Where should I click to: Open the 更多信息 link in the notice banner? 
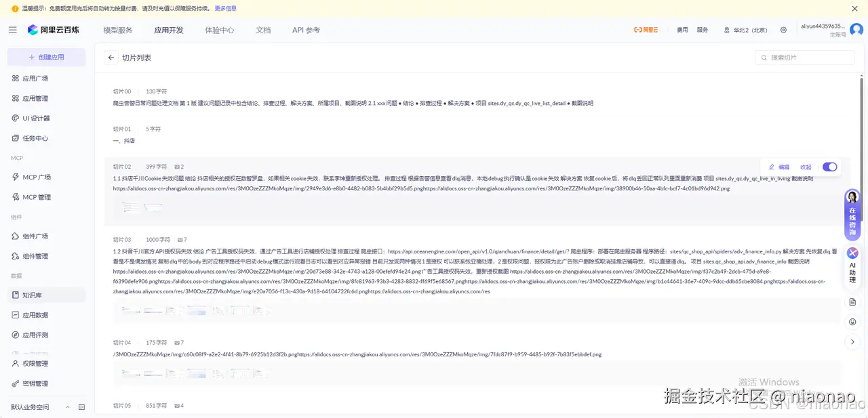click(224, 8)
